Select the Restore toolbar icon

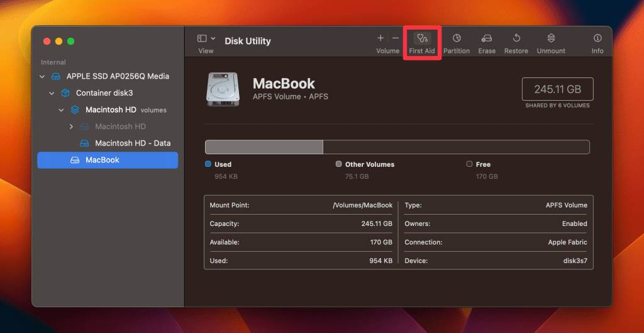(x=516, y=38)
